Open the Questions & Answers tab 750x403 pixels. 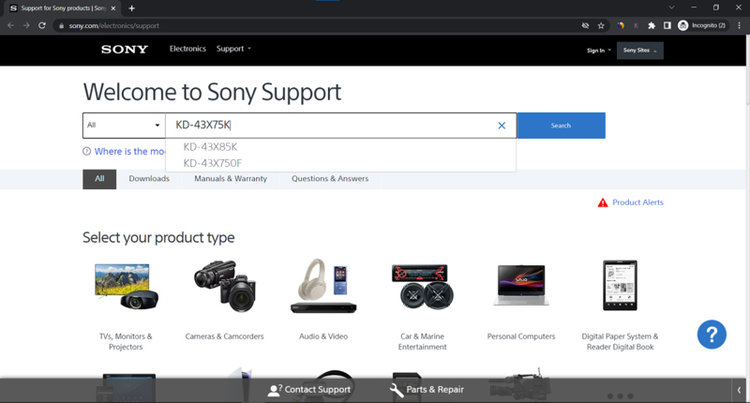pyautogui.click(x=330, y=179)
